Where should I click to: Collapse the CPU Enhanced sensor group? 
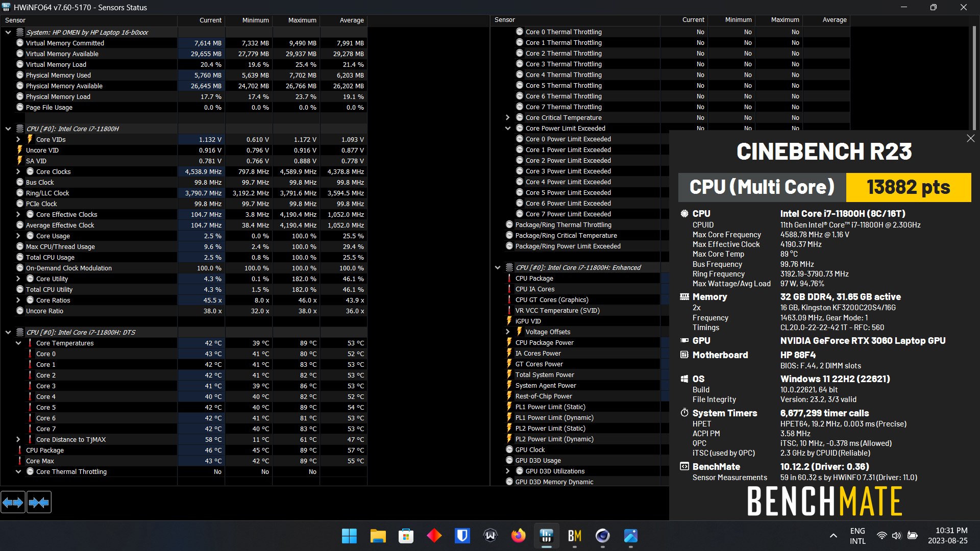pyautogui.click(x=498, y=267)
